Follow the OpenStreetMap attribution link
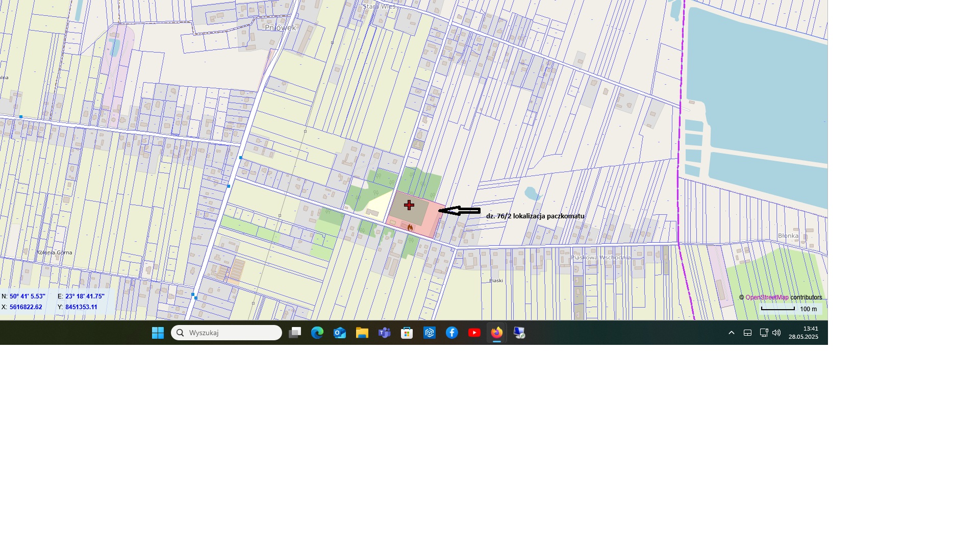The image size is (980, 552). click(767, 297)
